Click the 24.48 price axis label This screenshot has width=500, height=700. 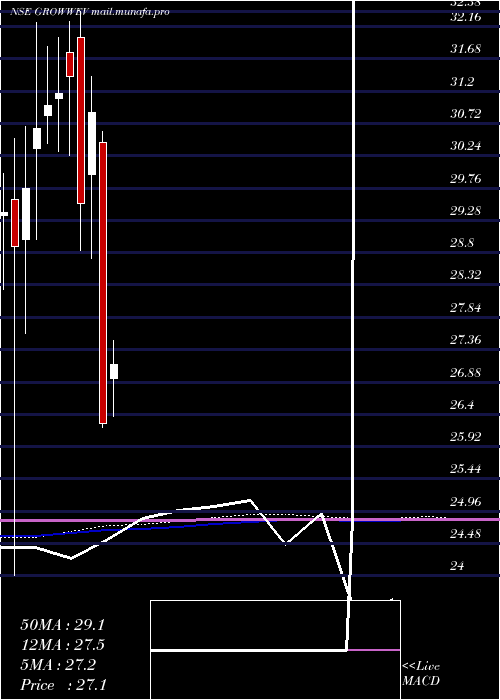466,534
